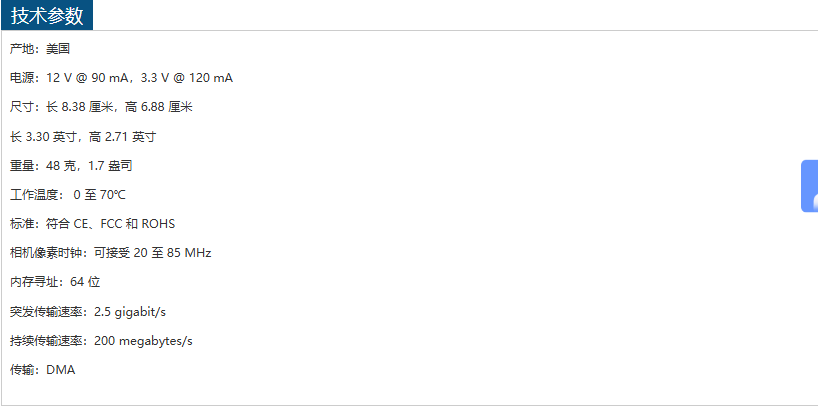Click the 尺寸 长 8.38 厘米 text line
Viewport: 818px width, 406px height.
(101, 108)
